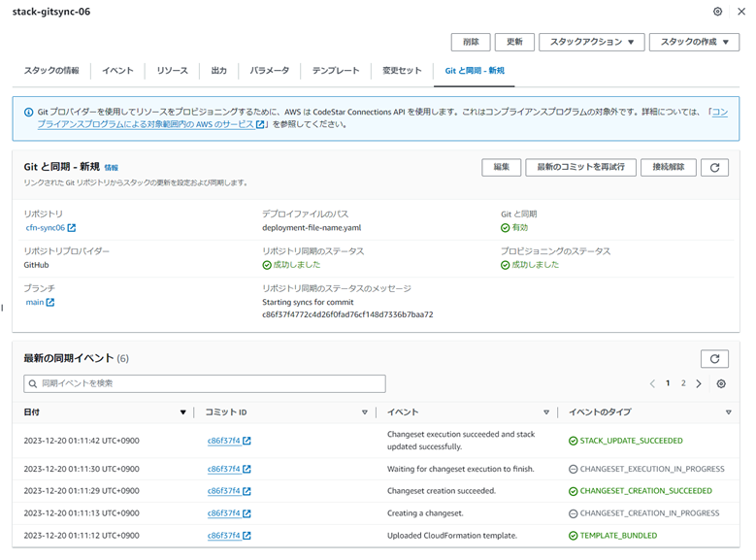The width and height of the screenshot is (756, 560).
Task: Switch to the リソース tab
Action: click(172, 71)
